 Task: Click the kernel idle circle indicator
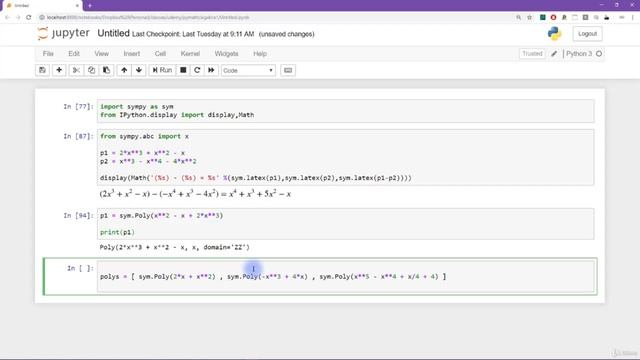(x=599, y=53)
